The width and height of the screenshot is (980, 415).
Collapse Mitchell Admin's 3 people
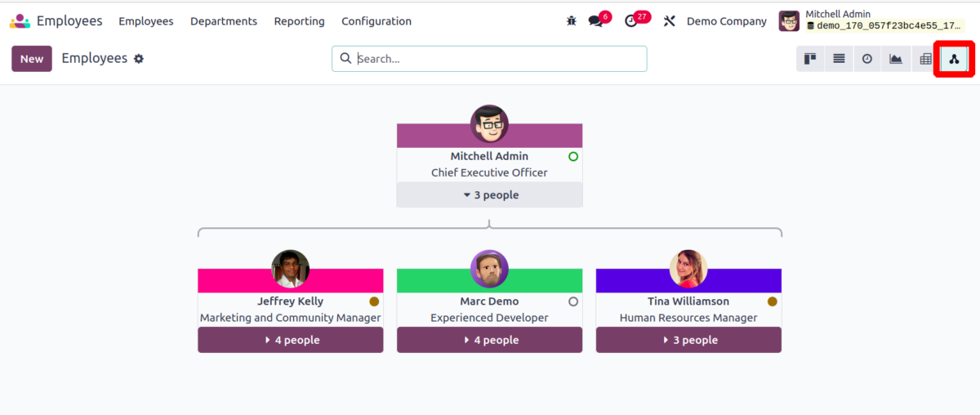489,195
